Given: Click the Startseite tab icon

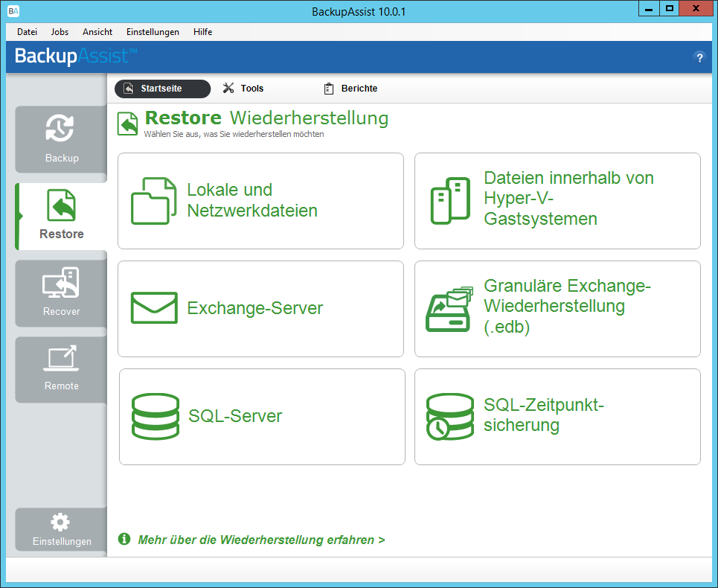Looking at the screenshot, I should tap(129, 89).
